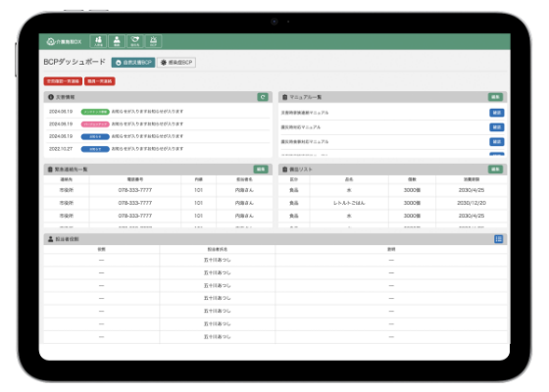Click the red 安否確認一斉連絡 button
This screenshot has width=549, height=392.
click(x=63, y=81)
